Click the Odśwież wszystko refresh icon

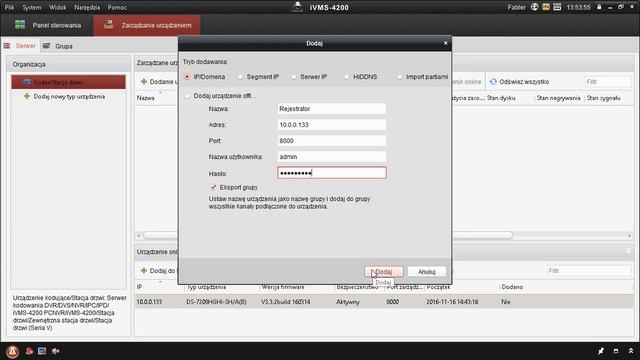pyautogui.click(x=493, y=82)
